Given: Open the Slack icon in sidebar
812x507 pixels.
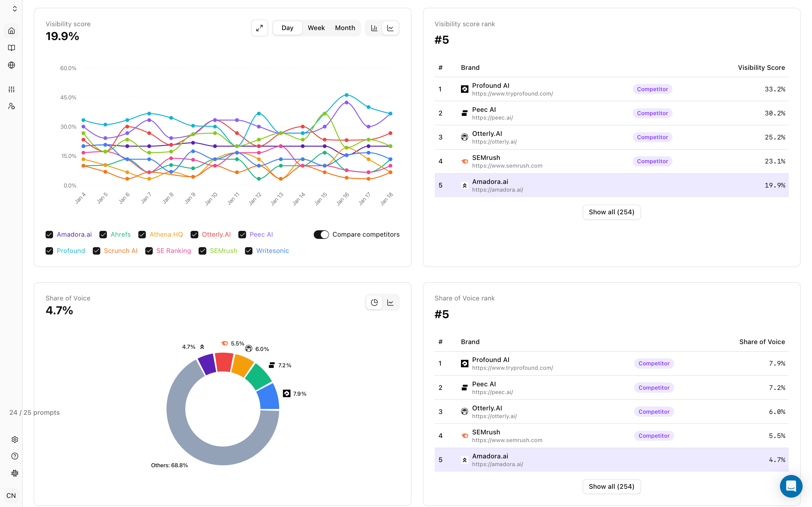Looking at the screenshot, I should tap(15, 473).
